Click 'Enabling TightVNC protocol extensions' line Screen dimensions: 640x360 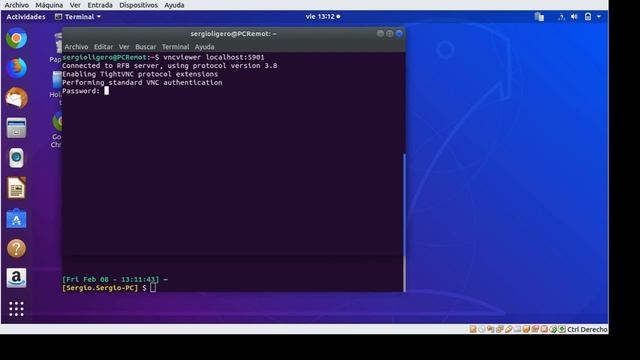click(x=140, y=74)
